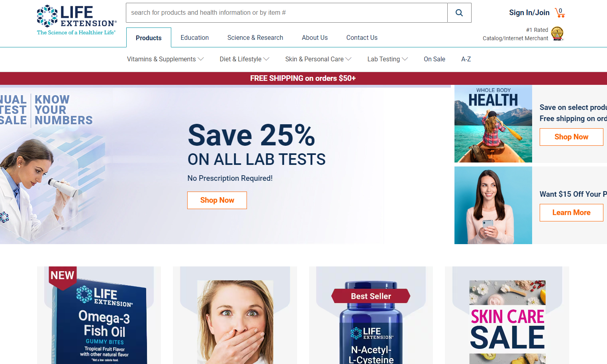Click the #1 Rated merchant award badge
The height and width of the screenshot is (364, 607).
coord(557,34)
